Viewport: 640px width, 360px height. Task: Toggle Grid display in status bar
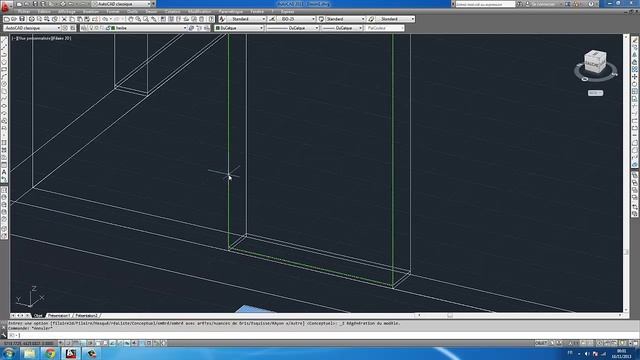[x=76, y=343]
